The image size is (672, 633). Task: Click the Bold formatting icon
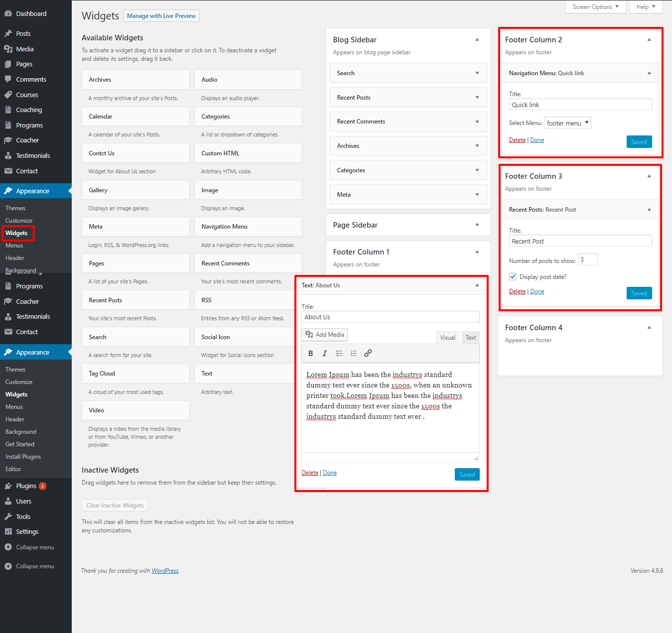pyautogui.click(x=310, y=353)
